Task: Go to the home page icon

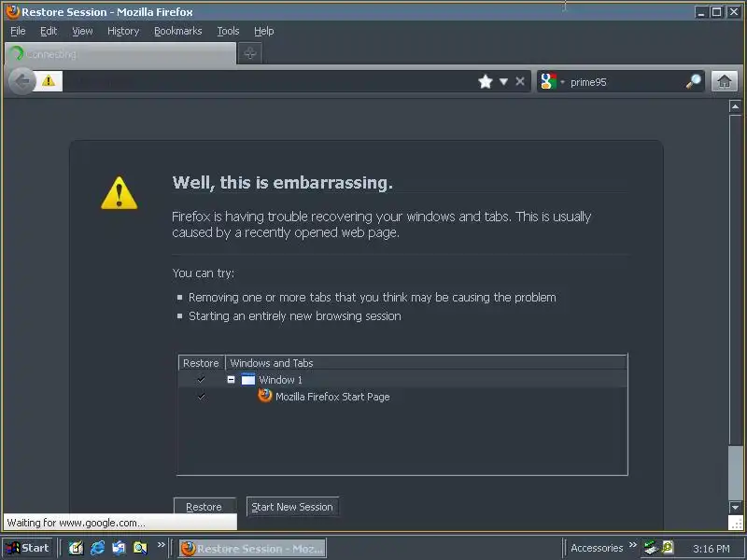Action: (725, 81)
